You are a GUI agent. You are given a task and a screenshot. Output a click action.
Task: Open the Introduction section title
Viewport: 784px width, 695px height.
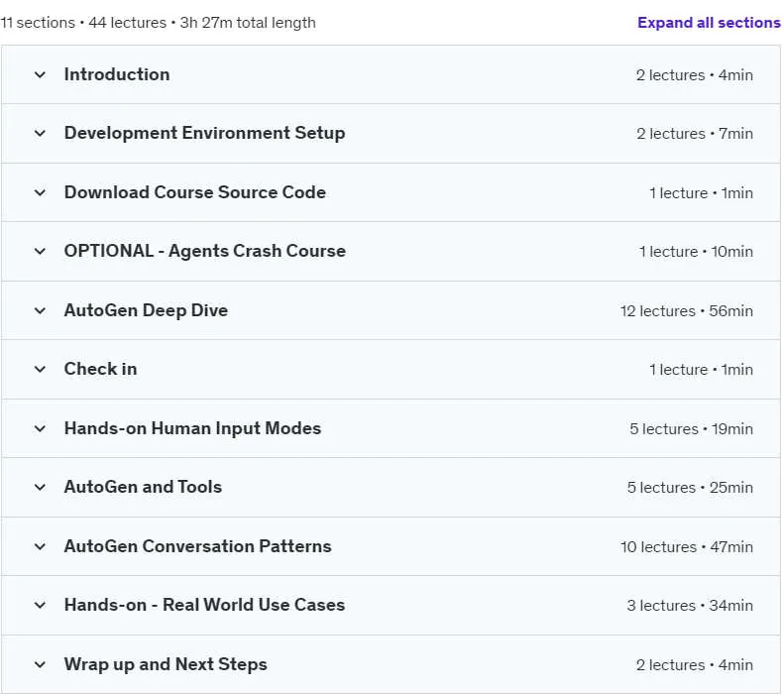(x=117, y=74)
